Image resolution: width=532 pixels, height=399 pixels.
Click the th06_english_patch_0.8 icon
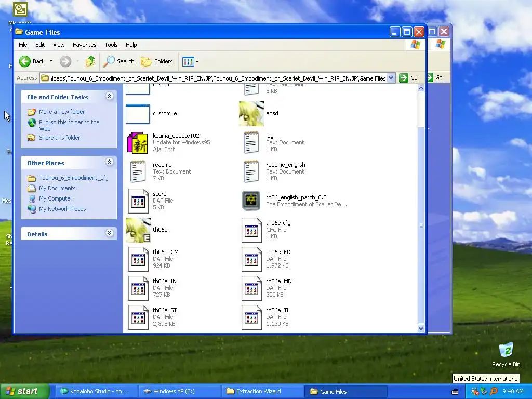click(251, 201)
